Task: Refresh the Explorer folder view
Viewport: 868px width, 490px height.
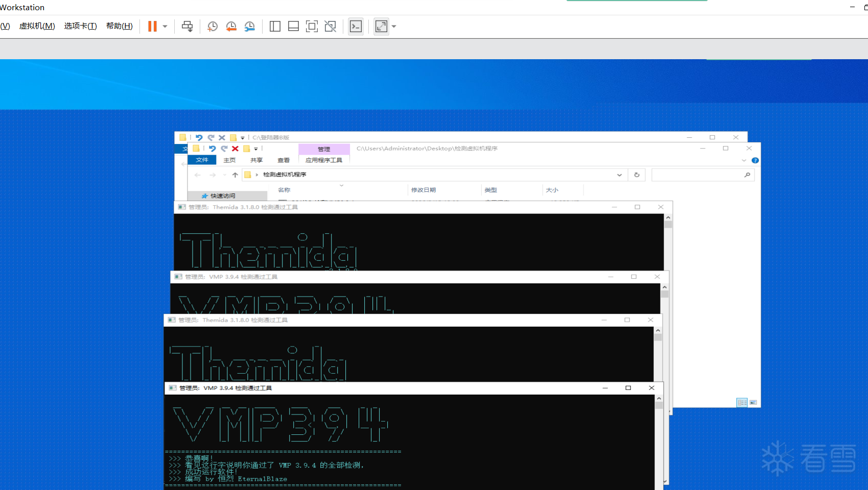Action: coord(637,175)
